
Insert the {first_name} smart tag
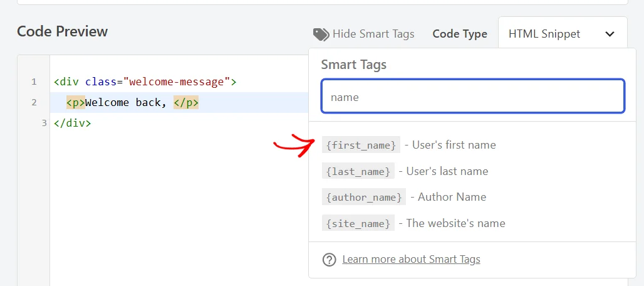[361, 145]
